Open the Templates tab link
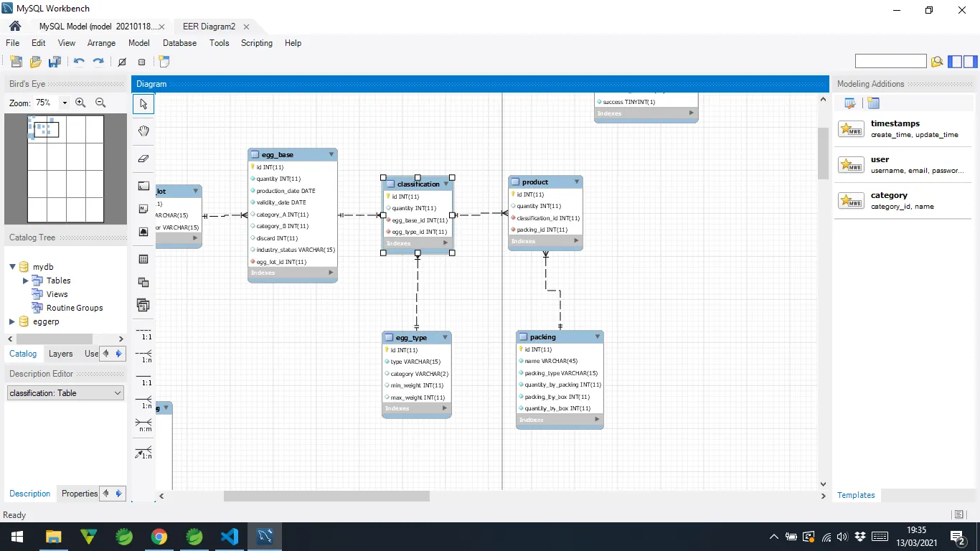Image resolution: width=980 pixels, height=551 pixels. (x=856, y=495)
